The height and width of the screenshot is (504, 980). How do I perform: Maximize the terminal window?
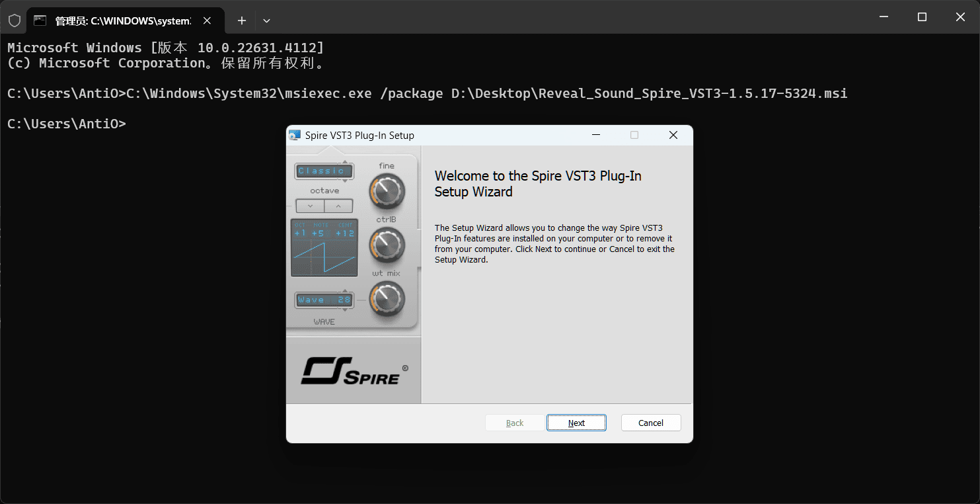pyautogui.click(x=922, y=17)
